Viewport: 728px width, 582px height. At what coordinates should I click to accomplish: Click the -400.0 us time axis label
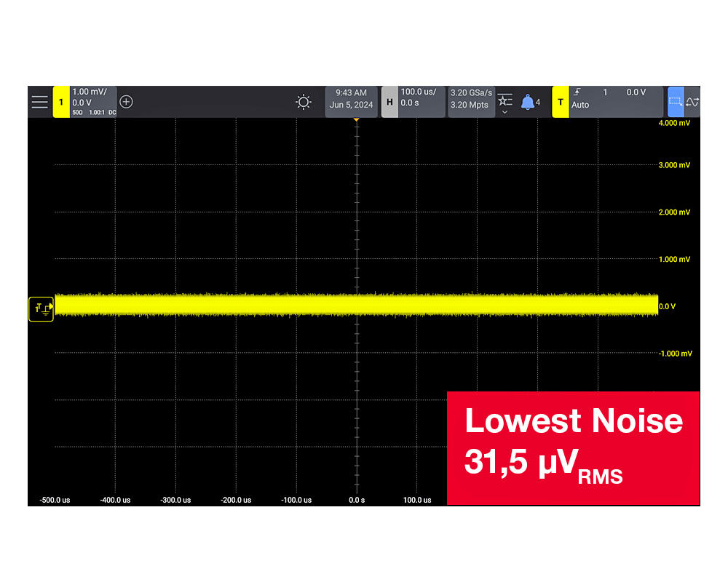pyautogui.click(x=115, y=500)
